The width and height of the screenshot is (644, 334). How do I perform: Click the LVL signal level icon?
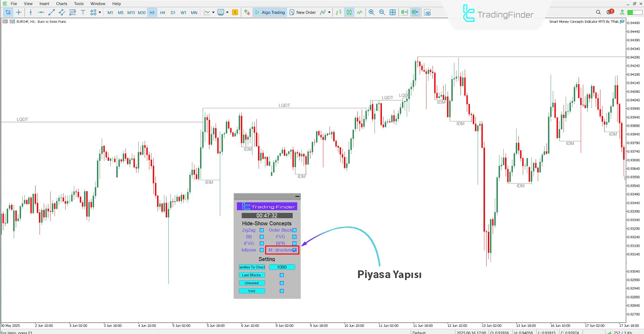[x=622, y=12]
